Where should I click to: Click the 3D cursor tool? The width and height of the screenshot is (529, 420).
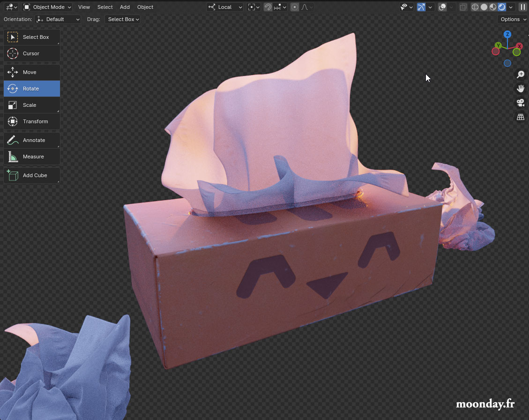tap(31, 53)
